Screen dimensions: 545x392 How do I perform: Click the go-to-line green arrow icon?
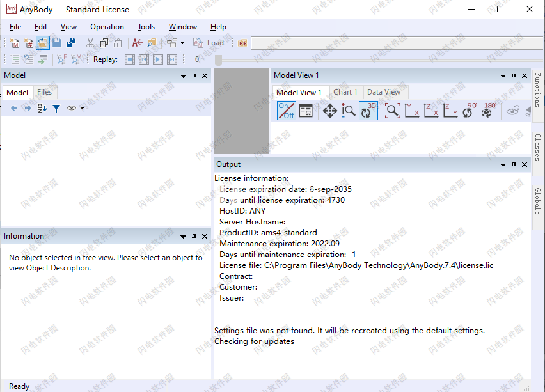coord(43,59)
